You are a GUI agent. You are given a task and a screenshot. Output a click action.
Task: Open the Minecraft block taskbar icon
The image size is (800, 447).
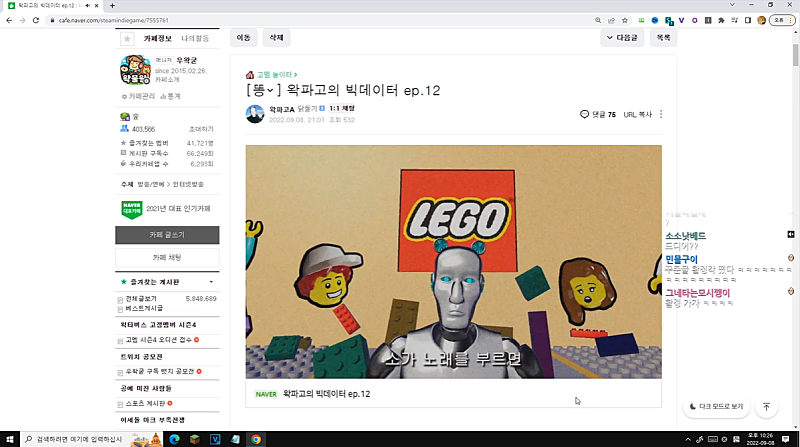(194, 439)
